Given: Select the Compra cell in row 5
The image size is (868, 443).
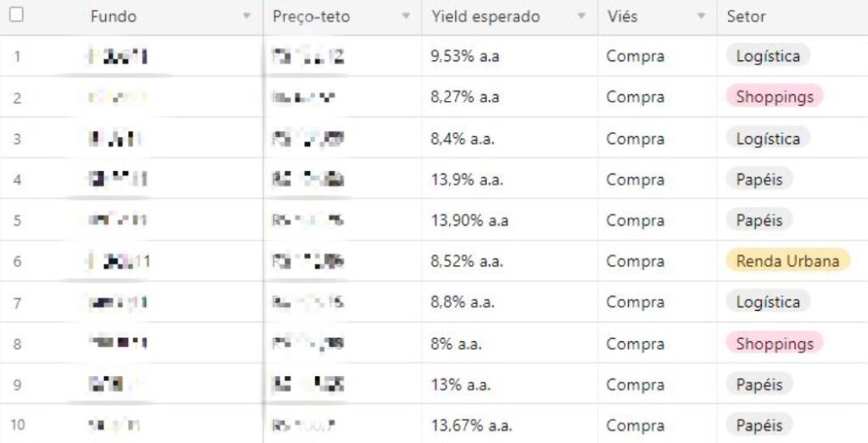Looking at the screenshot, I should (635, 220).
